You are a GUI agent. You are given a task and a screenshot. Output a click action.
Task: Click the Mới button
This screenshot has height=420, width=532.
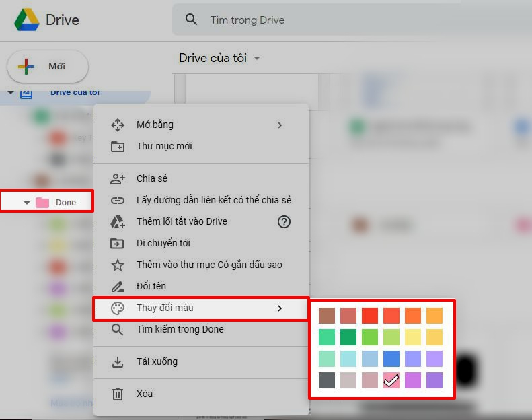click(x=48, y=67)
